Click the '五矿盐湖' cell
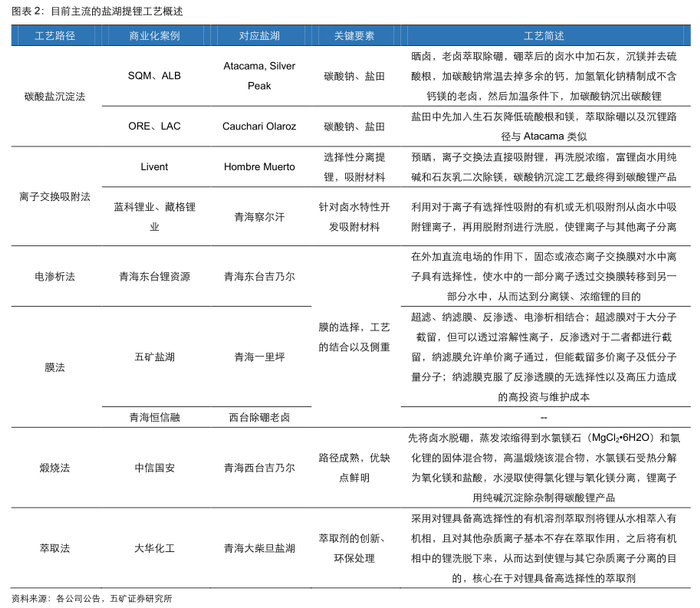This screenshot has width=700, height=608. 154,357
